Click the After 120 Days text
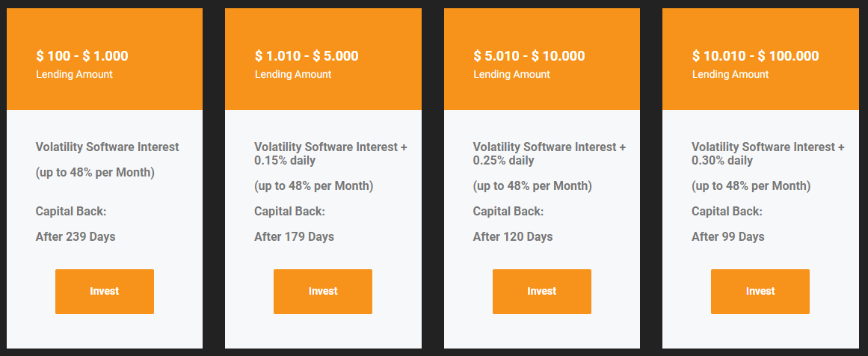The width and height of the screenshot is (868, 356). pyautogui.click(x=513, y=236)
